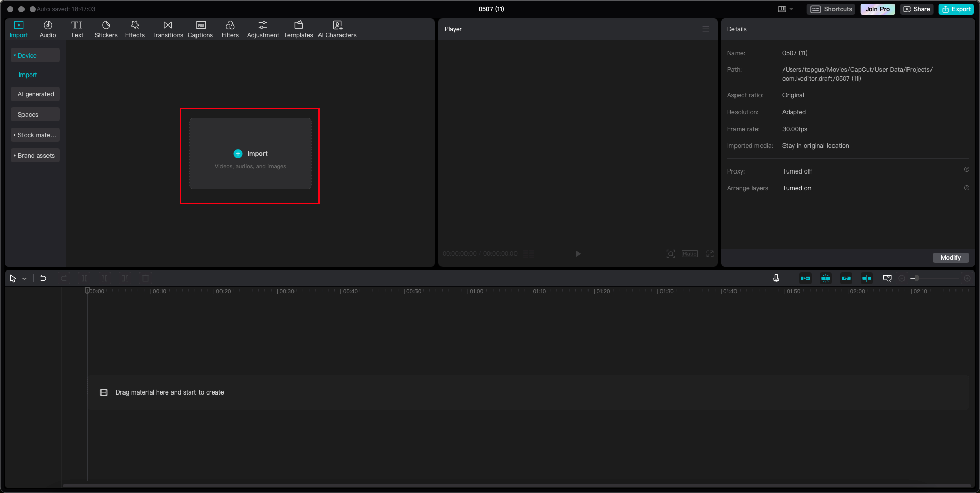This screenshot has width=980, height=493.
Task: Open the Player panel menu
Action: (706, 29)
